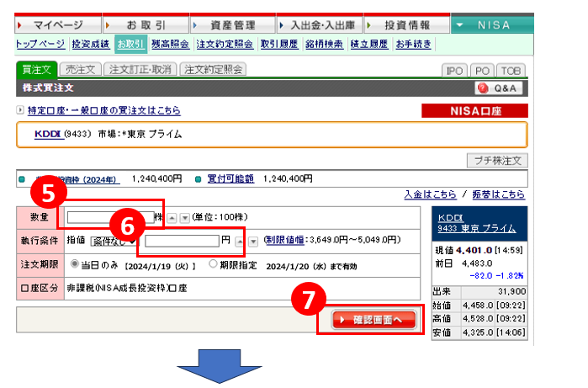Click the red question mark icon in Q&A
Screen dimensions: 588x388
tap(483, 88)
